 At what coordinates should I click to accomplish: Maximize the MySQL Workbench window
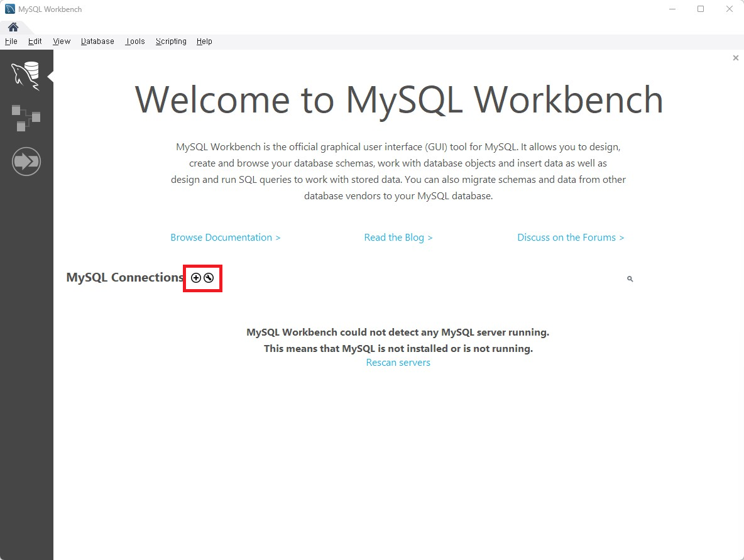pyautogui.click(x=701, y=9)
